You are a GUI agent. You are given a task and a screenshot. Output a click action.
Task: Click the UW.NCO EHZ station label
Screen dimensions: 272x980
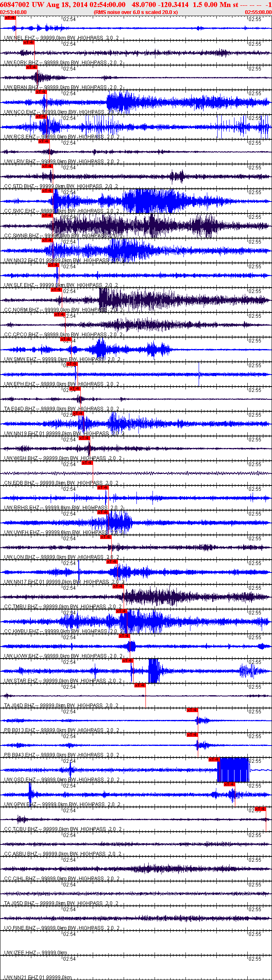point(20,112)
